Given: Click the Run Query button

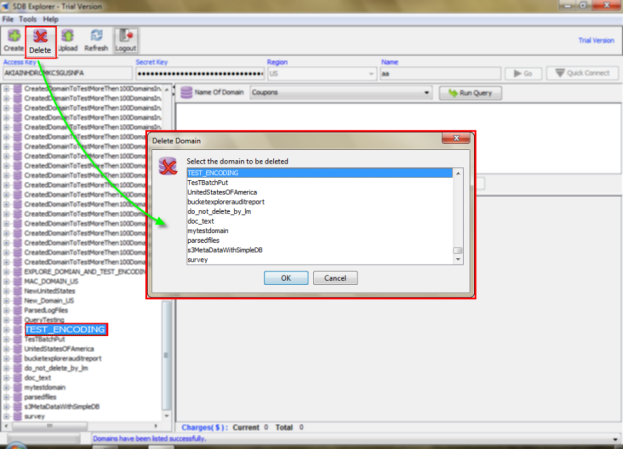Looking at the screenshot, I should click(x=470, y=93).
